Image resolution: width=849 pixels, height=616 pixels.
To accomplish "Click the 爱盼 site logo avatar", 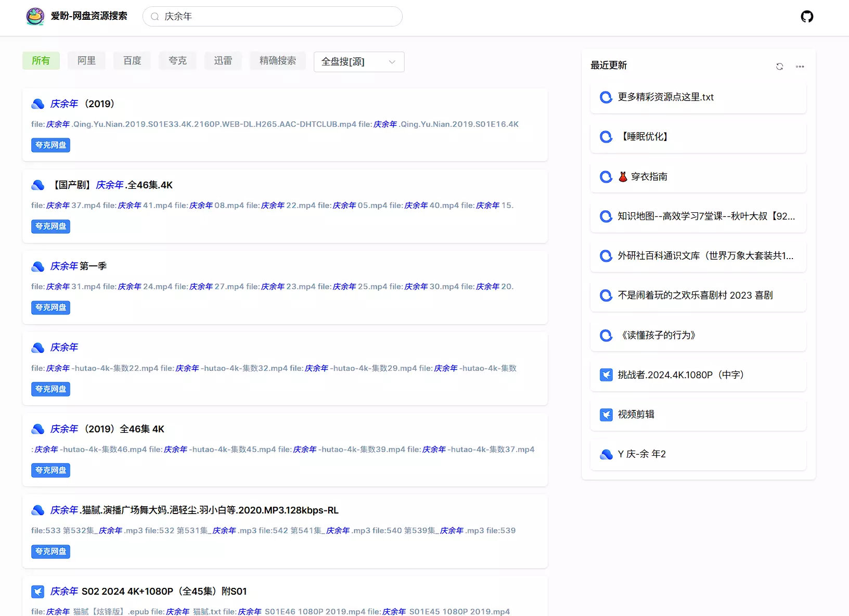I will coord(35,17).
